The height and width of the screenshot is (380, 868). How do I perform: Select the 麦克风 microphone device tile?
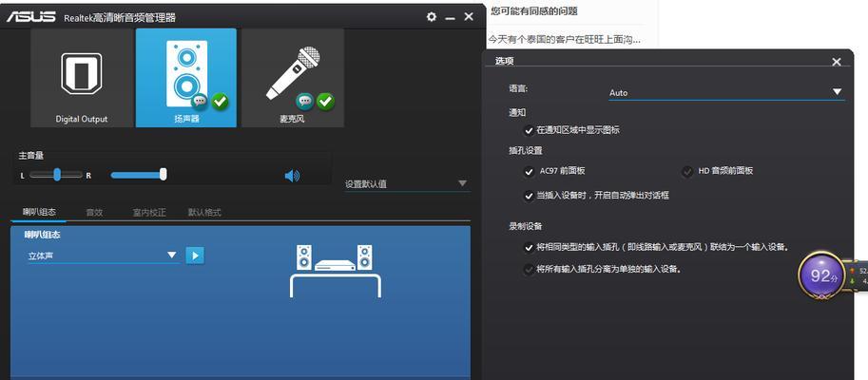pos(293,78)
